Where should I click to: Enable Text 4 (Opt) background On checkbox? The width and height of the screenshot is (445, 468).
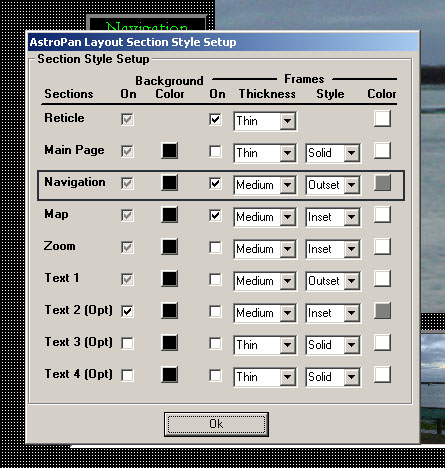(127, 375)
